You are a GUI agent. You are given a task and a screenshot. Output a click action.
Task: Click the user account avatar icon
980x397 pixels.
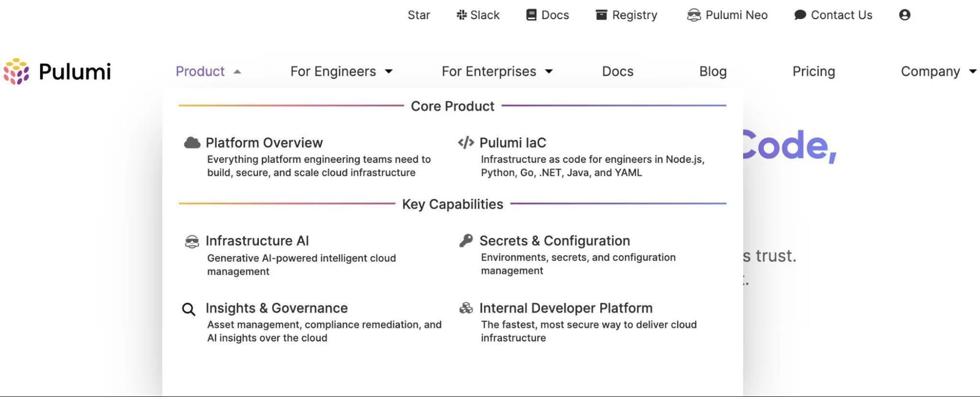tap(905, 15)
